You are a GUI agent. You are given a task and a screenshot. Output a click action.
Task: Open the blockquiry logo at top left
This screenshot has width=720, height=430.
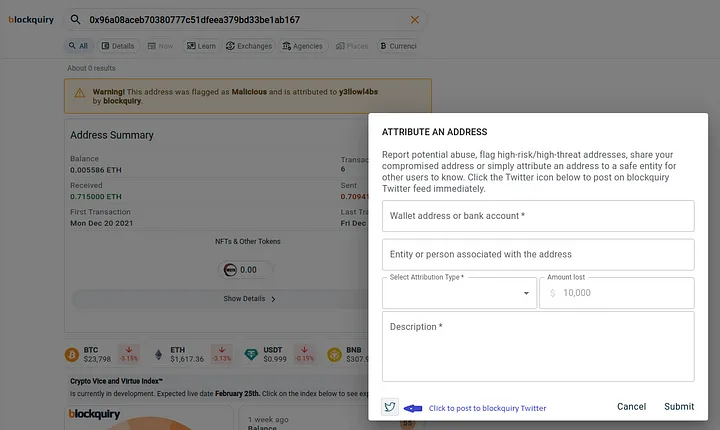[31, 19]
